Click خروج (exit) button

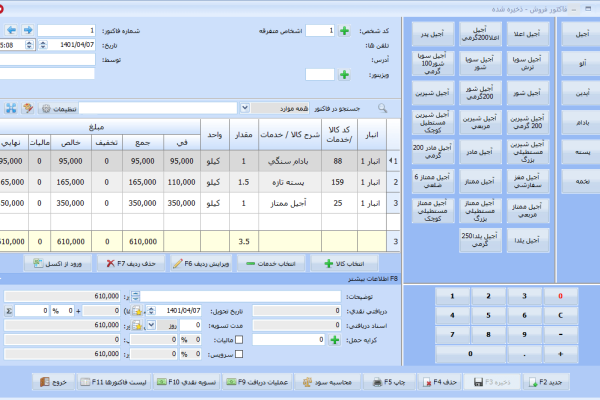coord(54,382)
